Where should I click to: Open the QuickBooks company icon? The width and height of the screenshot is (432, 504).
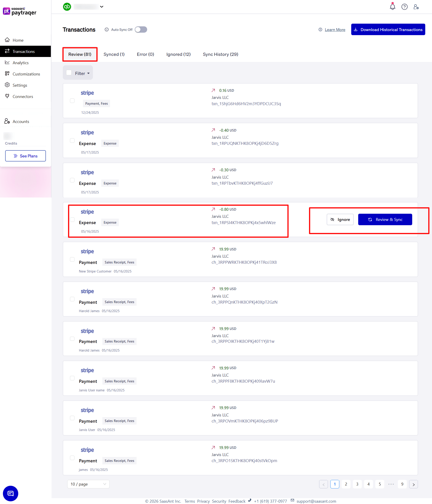pos(67,7)
